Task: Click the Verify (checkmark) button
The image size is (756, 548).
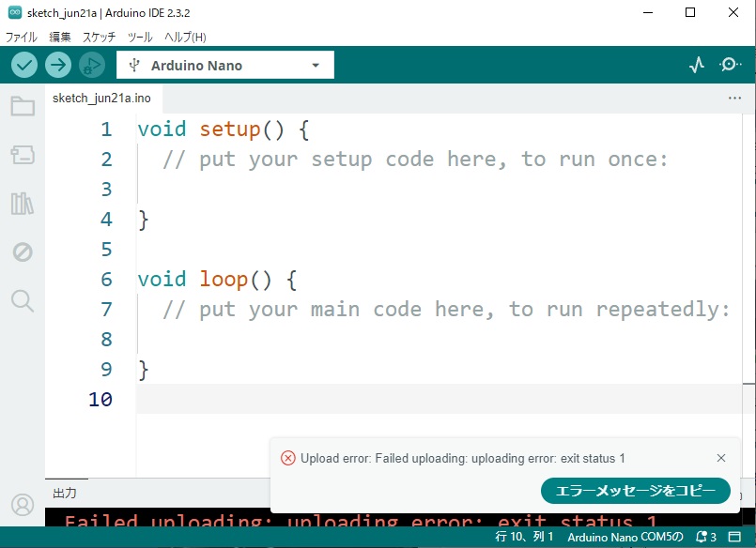Action: [x=24, y=65]
